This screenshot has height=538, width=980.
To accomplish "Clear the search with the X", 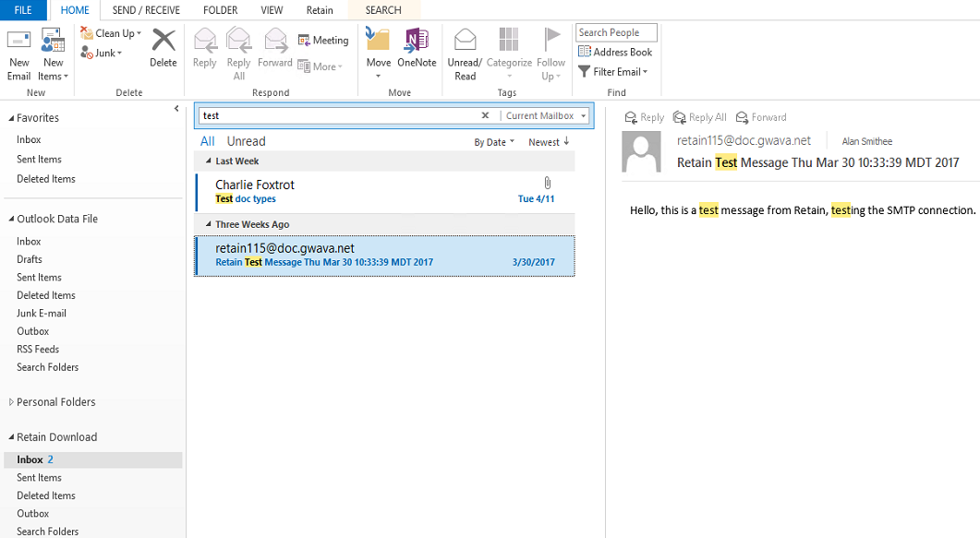I will point(485,115).
